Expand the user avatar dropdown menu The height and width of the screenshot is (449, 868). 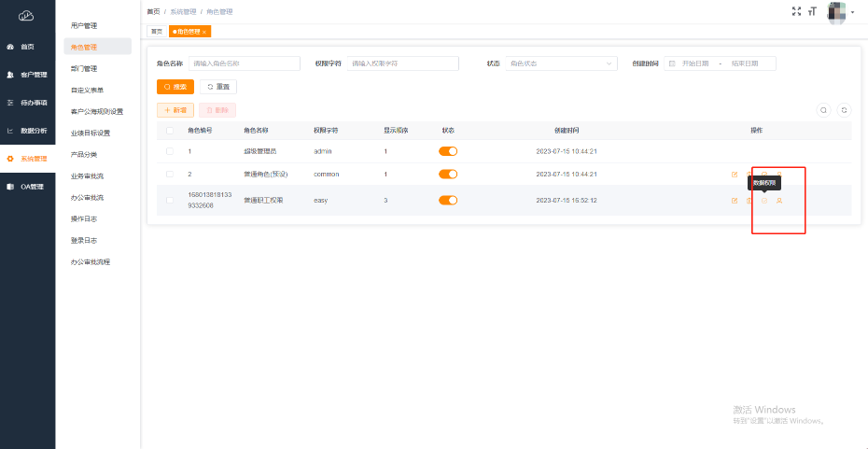coord(843,11)
